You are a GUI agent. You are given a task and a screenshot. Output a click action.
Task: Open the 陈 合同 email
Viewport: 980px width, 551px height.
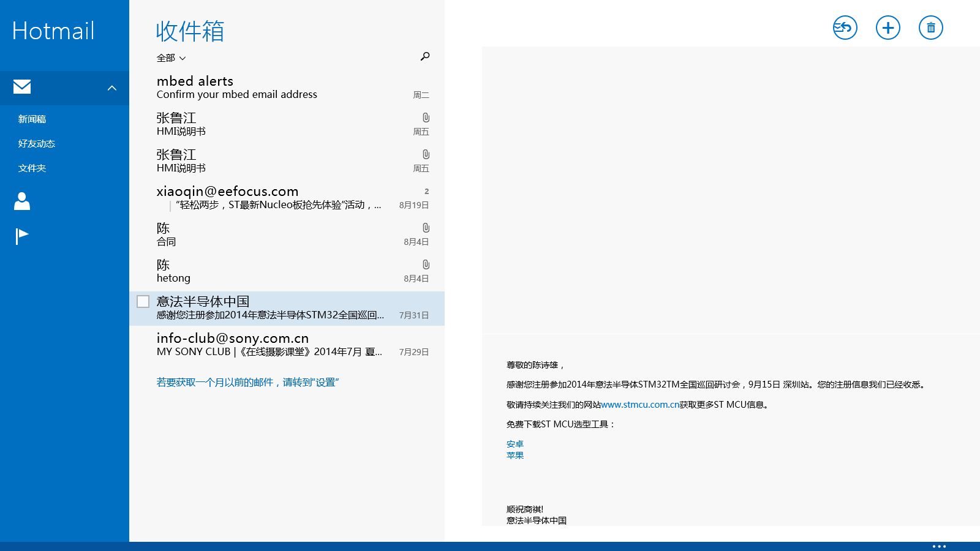pyautogui.click(x=287, y=234)
